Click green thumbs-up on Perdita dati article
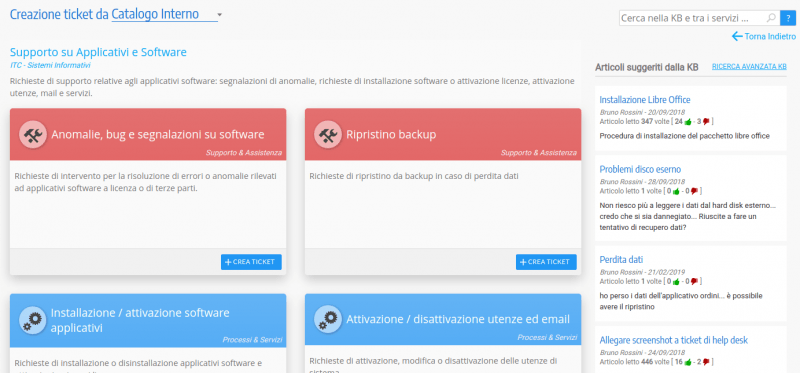The height and width of the screenshot is (373, 800). pyautogui.click(x=676, y=281)
